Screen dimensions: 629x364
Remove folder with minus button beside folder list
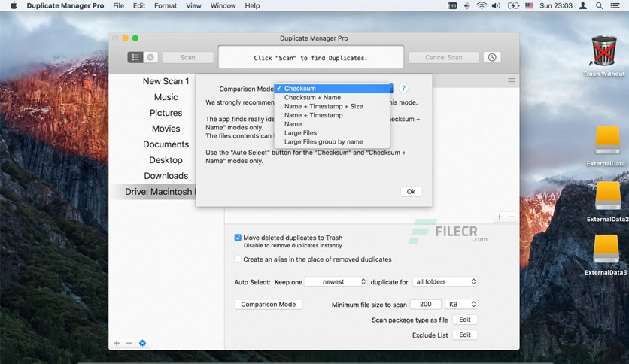click(512, 217)
